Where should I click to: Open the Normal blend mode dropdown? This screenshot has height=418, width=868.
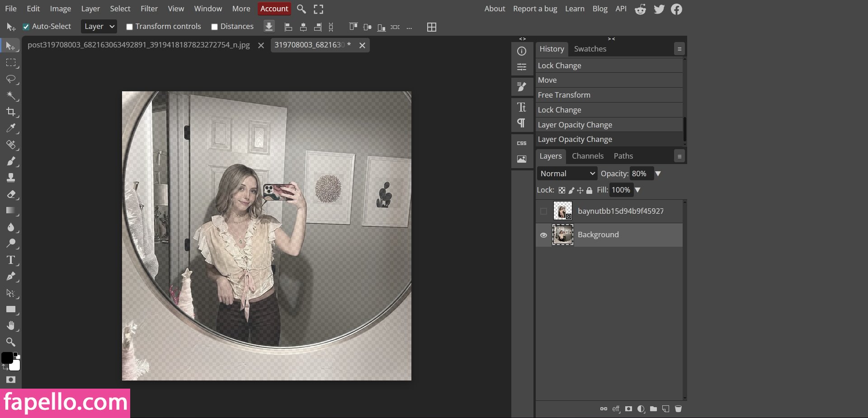(567, 174)
